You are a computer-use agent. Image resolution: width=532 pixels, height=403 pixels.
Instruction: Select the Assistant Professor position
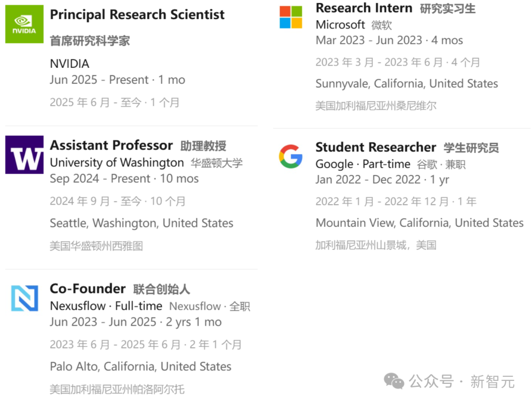point(111,145)
